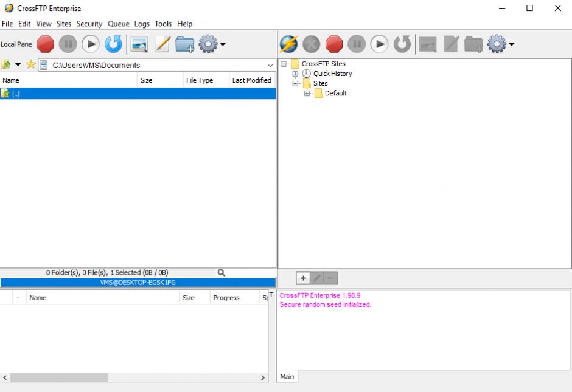Click the VMS@DESKTOP-EGSK1FG local tab bar
Screen dimensions: 572x392
(138, 283)
